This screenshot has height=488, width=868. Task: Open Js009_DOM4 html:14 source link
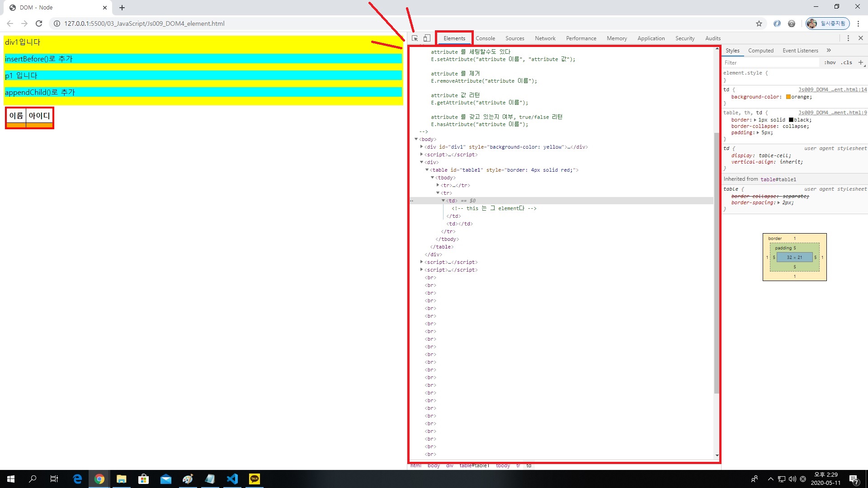tap(832, 89)
